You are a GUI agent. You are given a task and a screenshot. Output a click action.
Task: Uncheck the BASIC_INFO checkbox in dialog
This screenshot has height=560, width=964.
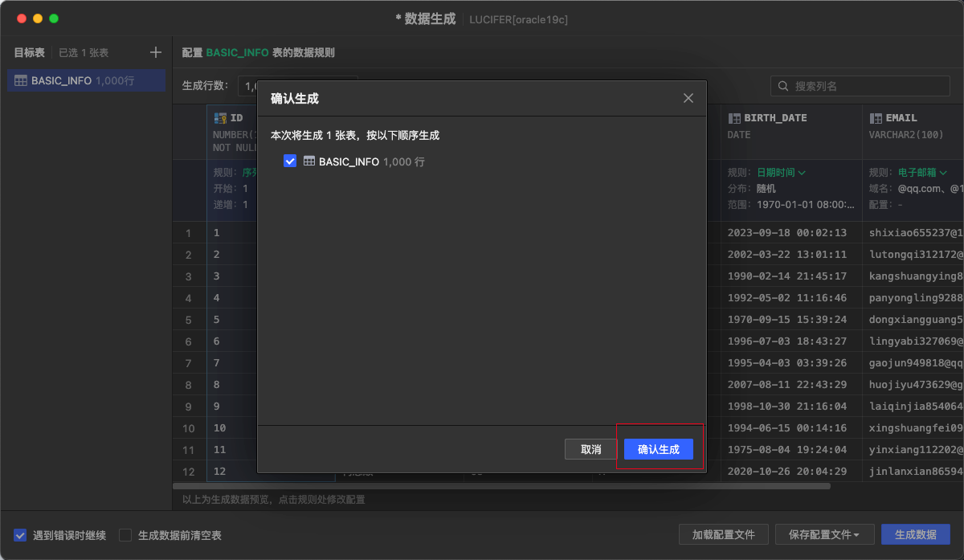(x=290, y=161)
